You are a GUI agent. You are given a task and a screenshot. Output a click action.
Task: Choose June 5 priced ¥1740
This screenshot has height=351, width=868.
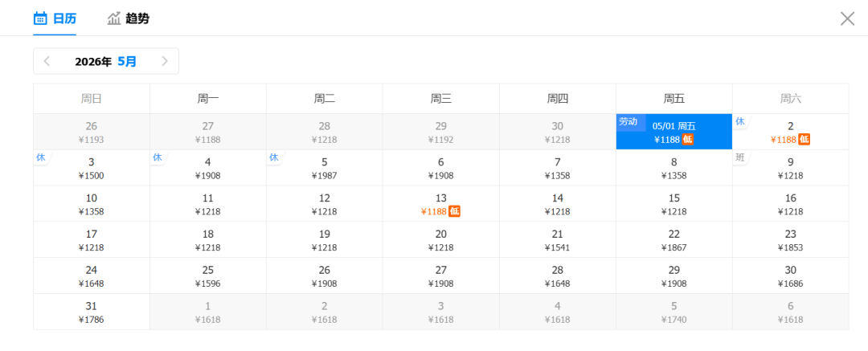point(674,312)
